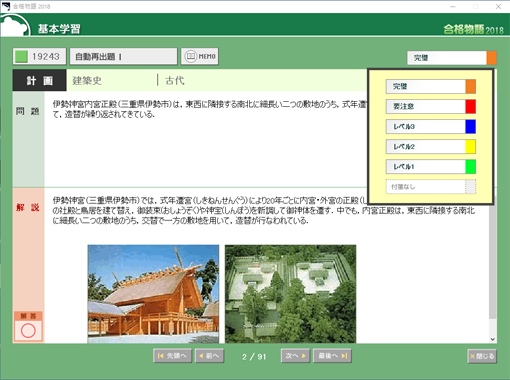The height and width of the screenshot is (380, 510).
Task: Close the window with the X button
Action: pos(498,6)
